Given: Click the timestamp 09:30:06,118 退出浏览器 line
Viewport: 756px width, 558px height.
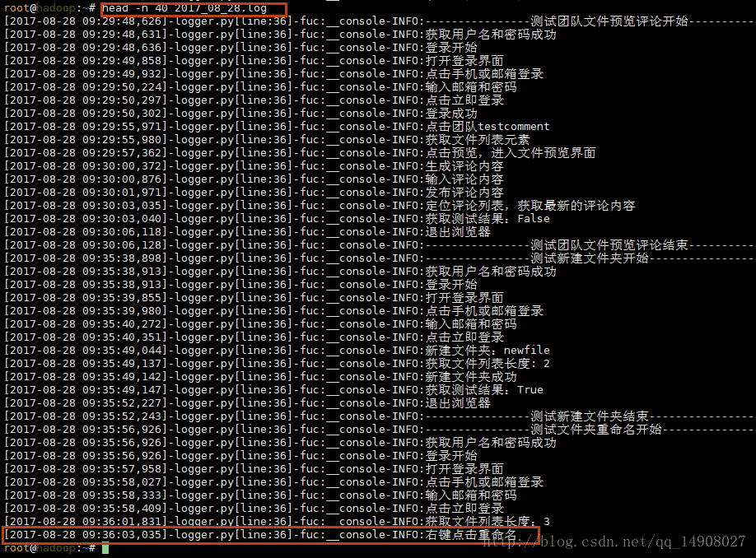Looking at the screenshot, I should (x=248, y=232).
